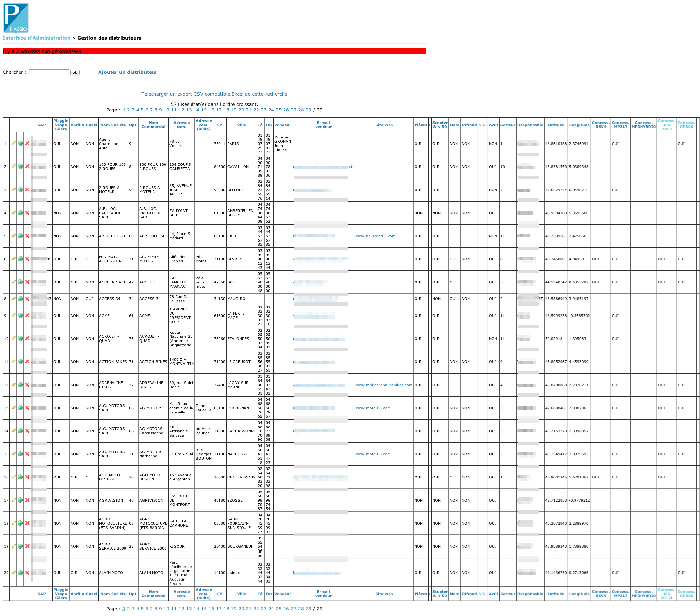Click the Piaggio logo image
Screen dimensions: 700x616
pyautogui.click(x=16, y=18)
